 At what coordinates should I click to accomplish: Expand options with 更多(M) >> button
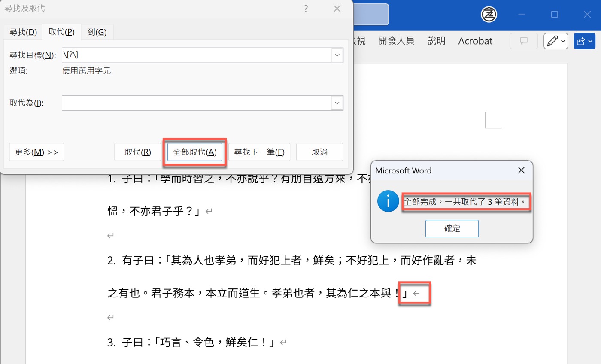pyautogui.click(x=36, y=152)
